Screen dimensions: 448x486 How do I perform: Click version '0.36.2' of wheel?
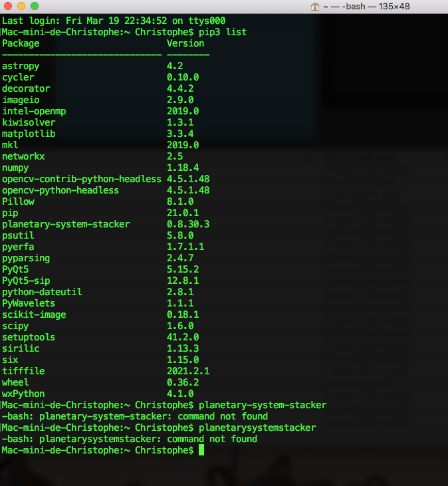tap(183, 382)
